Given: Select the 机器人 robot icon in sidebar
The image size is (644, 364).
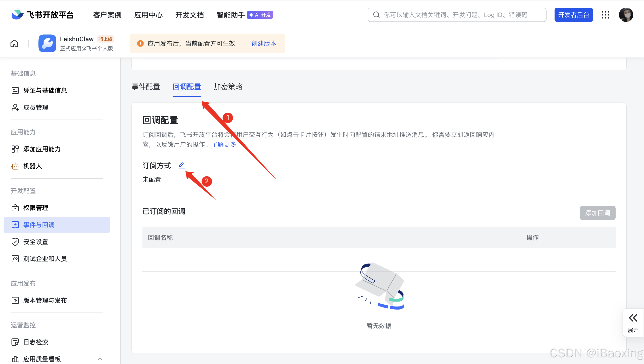Looking at the screenshot, I should tap(15, 166).
